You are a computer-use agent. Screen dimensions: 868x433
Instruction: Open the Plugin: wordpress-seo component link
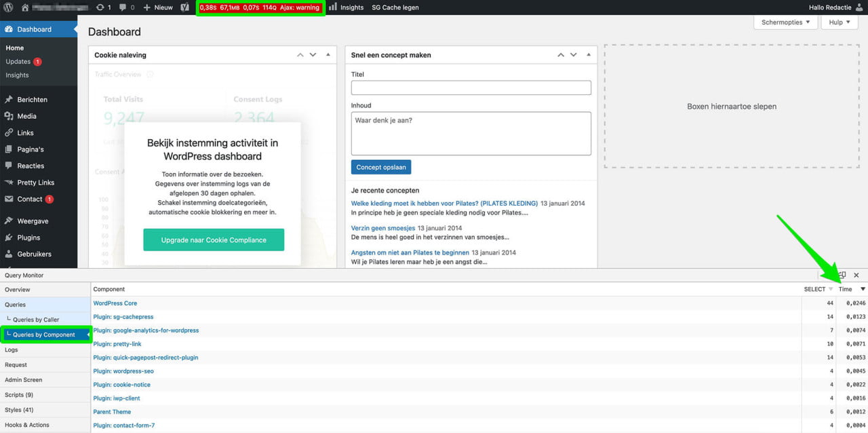pos(123,371)
